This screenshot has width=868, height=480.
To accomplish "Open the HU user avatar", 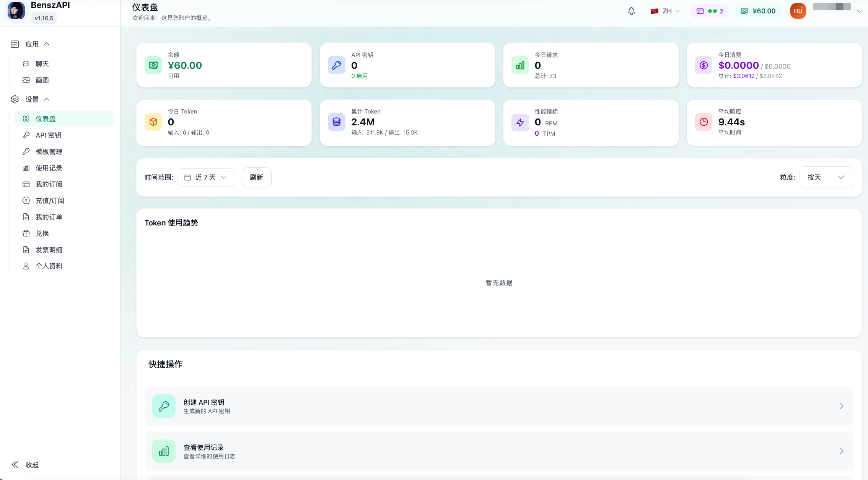I will [x=798, y=11].
